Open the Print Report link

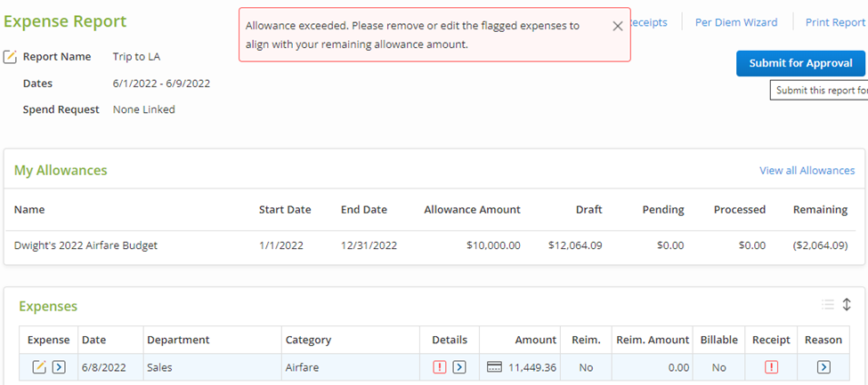pos(834,22)
